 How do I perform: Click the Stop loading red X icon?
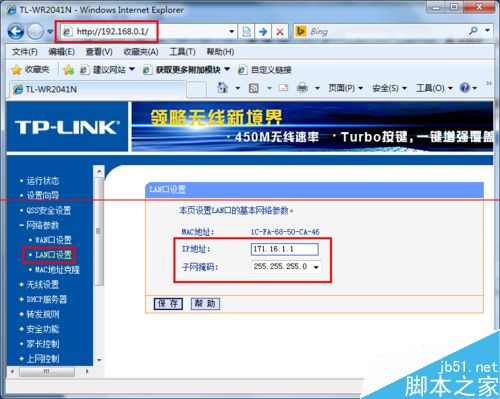(x=280, y=32)
